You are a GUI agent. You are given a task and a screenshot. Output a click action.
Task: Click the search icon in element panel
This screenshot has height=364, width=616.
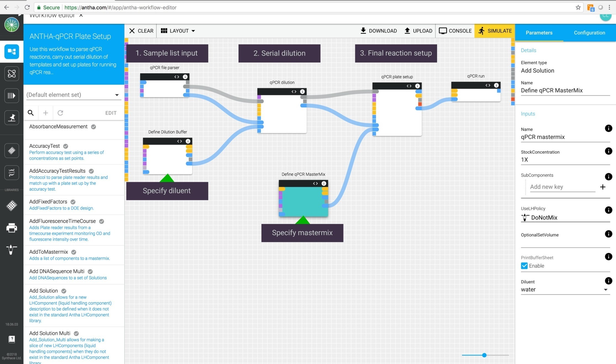tap(31, 113)
